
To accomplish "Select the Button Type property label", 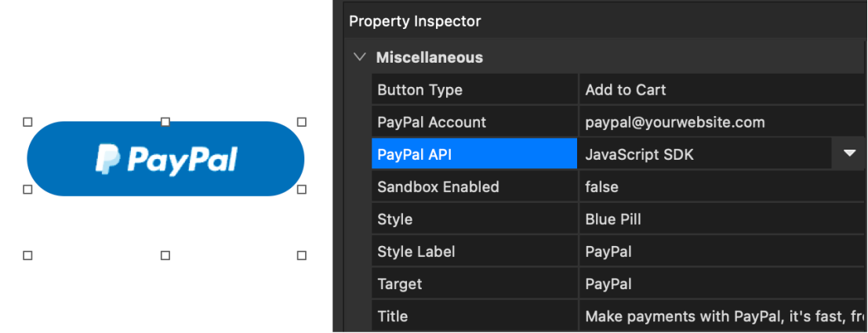I will point(474,90).
